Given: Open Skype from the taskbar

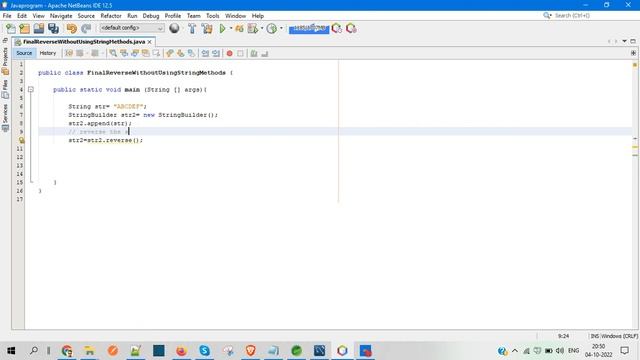Looking at the screenshot, I should tap(204, 350).
